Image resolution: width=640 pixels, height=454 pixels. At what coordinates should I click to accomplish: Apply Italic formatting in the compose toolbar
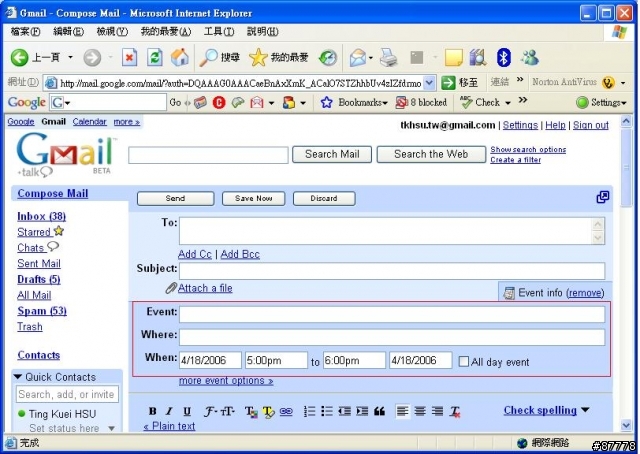pos(169,411)
